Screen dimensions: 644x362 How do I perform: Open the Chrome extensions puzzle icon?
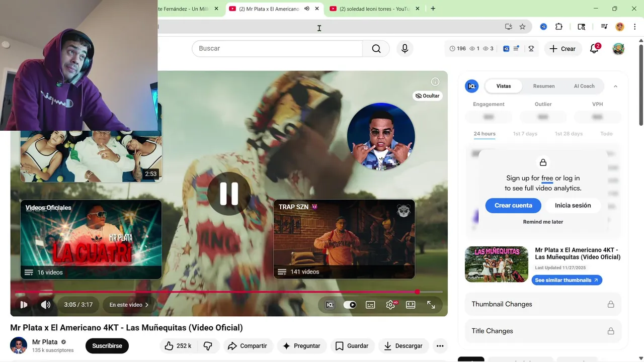point(559,27)
